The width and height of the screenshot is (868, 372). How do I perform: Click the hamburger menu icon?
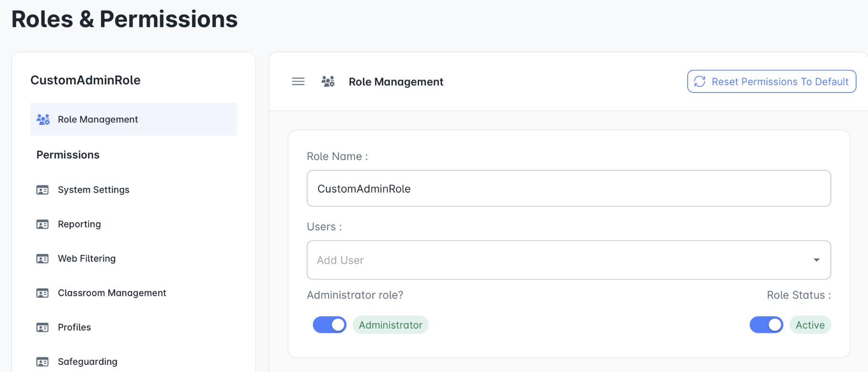tap(298, 82)
